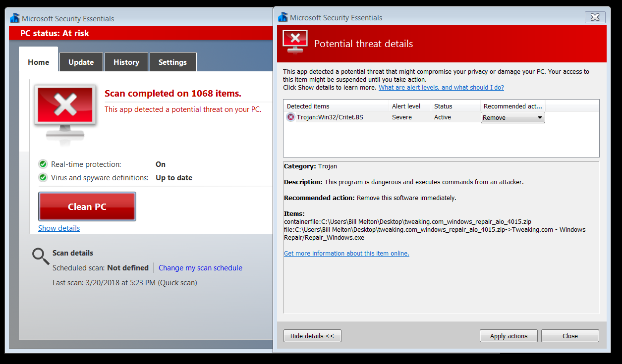Click the Potential threat details monitor icon
The width and height of the screenshot is (622, 364).
[295, 43]
